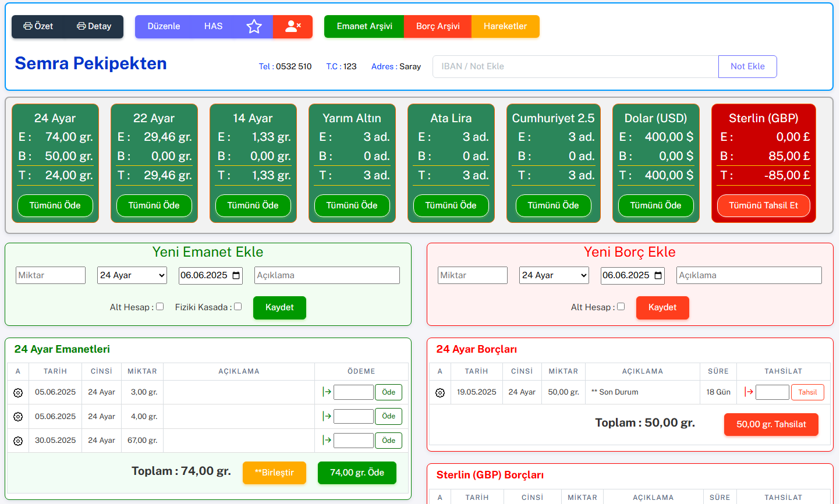Viewport: 840px width, 504px height.
Task: Expand the 24 Ayar dropdown in Yeni Borç
Action: tap(554, 275)
